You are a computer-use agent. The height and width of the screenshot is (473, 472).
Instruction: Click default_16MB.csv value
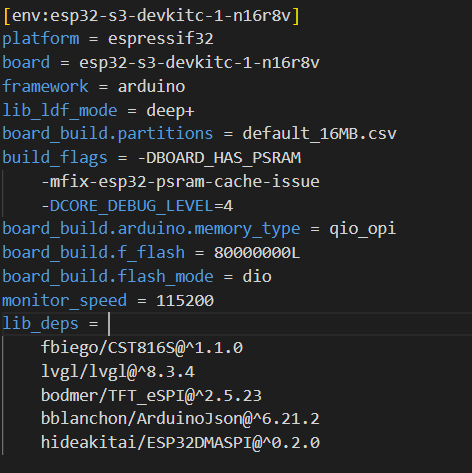[319, 134]
